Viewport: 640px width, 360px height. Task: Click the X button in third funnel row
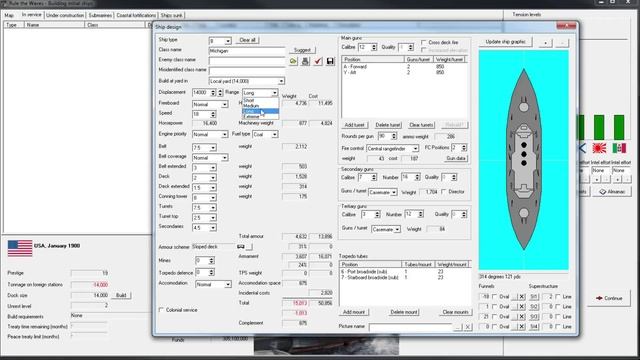tap(522, 317)
